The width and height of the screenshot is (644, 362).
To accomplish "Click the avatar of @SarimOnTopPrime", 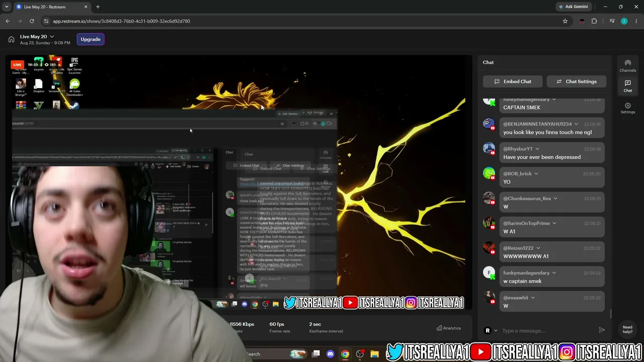I will 489,223.
